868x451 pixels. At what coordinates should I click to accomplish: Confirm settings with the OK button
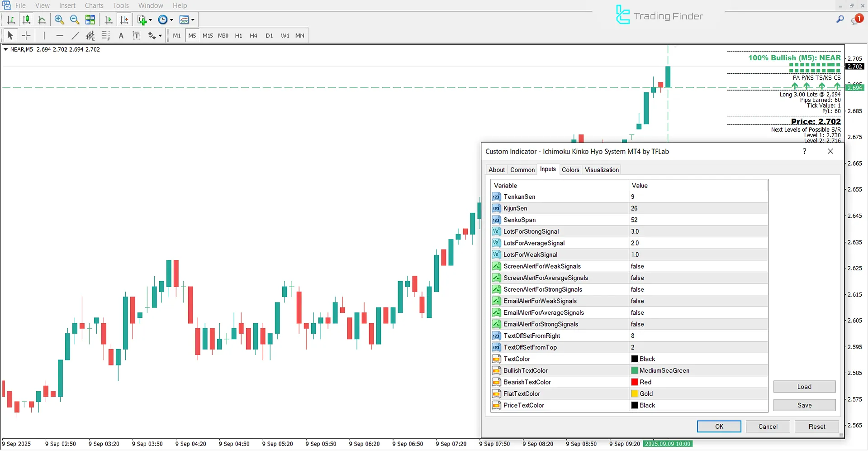[719, 426]
